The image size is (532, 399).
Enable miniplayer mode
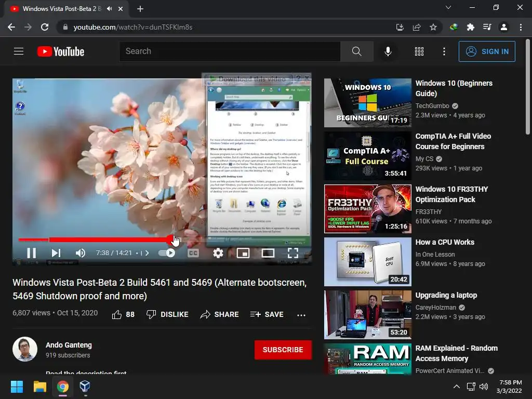coord(243,253)
